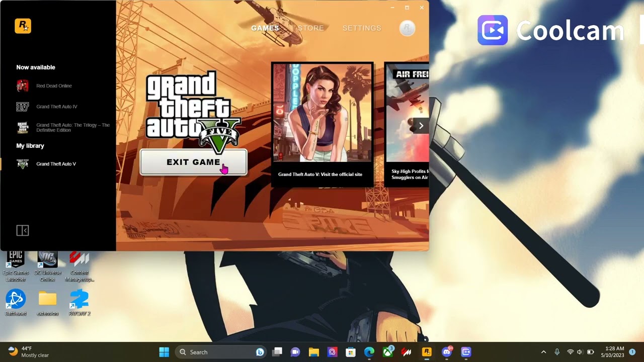Switch to the GAMES tab
This screenshot has width=644, height=362.
[x=265, y=28]
